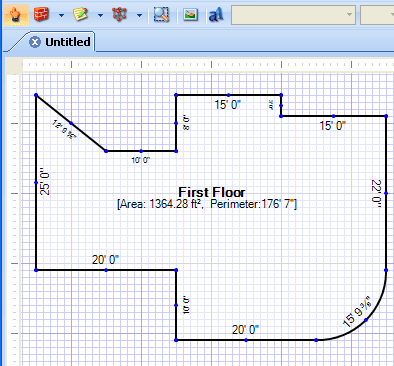Select the diagonal wall midpoint handle
This screenshot has height=366, width=394.
(x=71, y=123)
